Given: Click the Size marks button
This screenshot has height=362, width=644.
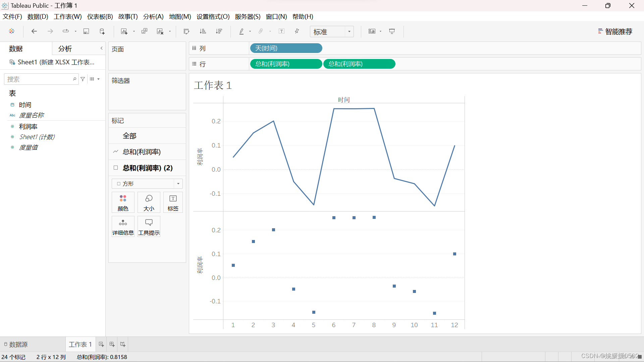Looking at the screenshot, I should [149, 202].
